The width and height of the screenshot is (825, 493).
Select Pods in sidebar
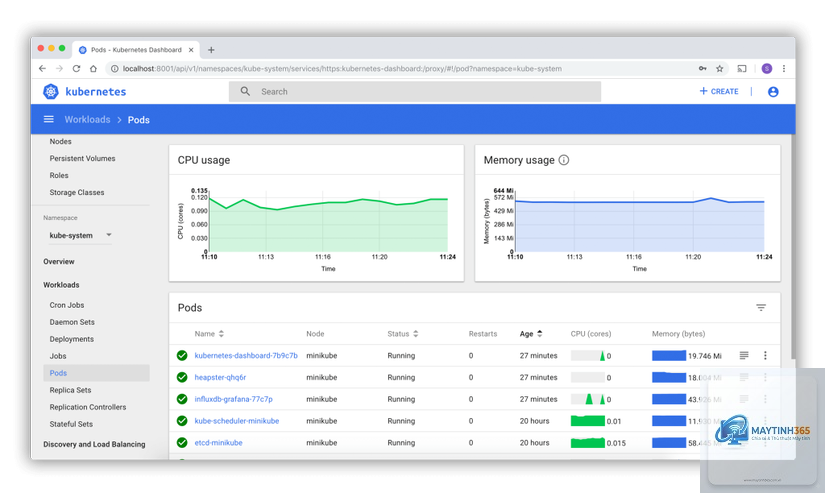coord(96,373)
